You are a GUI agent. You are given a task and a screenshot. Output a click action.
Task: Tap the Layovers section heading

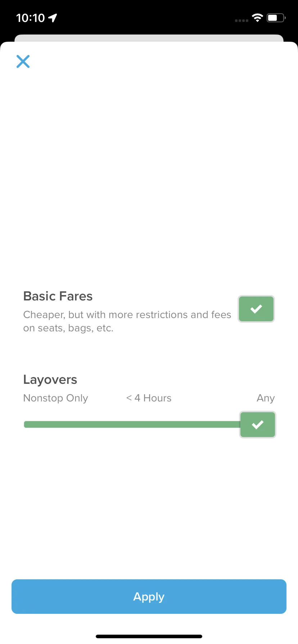click(50, 380)
